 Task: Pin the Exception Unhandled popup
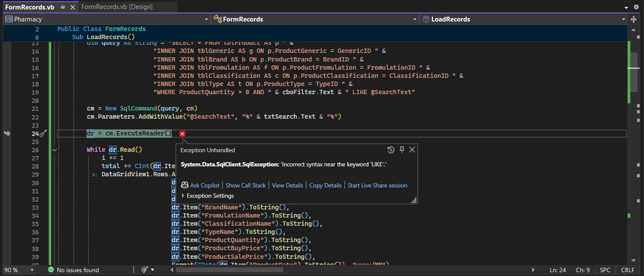point(402,150)
